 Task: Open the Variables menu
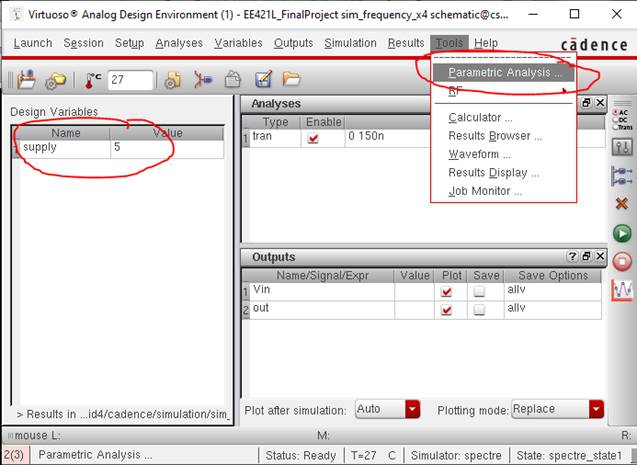(238, 43)
